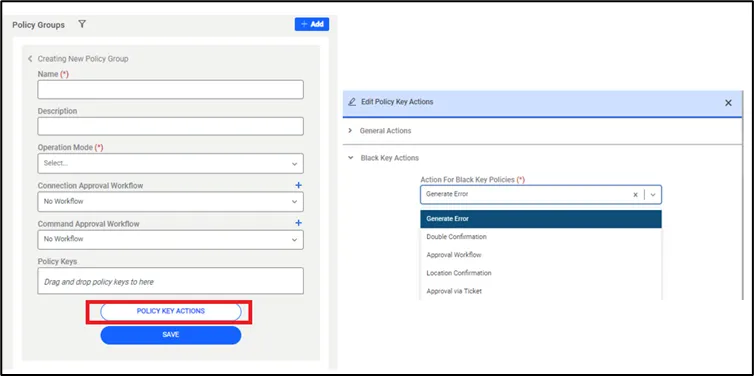Choose Approval Workflow option
The image size is (754, 376).
(541, 255)
